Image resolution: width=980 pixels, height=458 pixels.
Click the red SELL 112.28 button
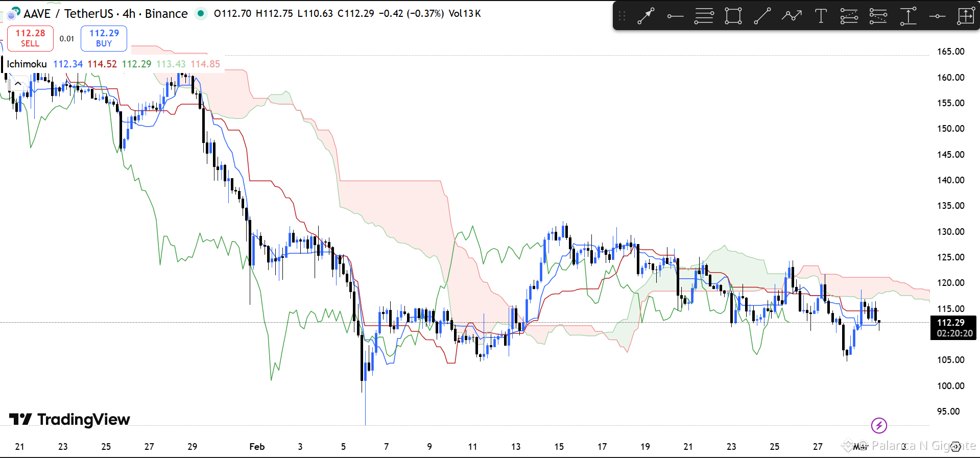30,38
